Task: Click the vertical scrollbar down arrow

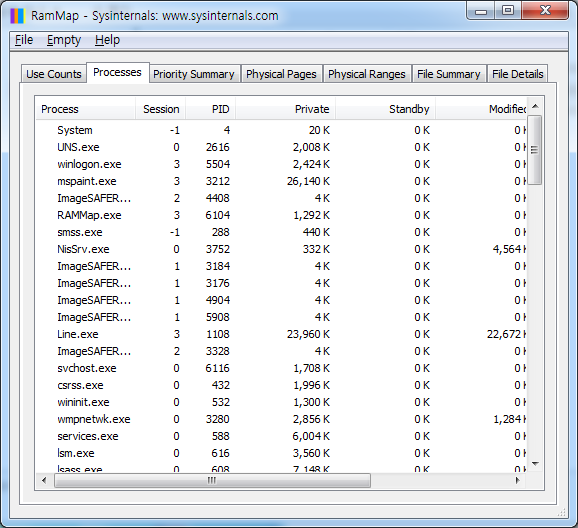Action: (535, 464)
